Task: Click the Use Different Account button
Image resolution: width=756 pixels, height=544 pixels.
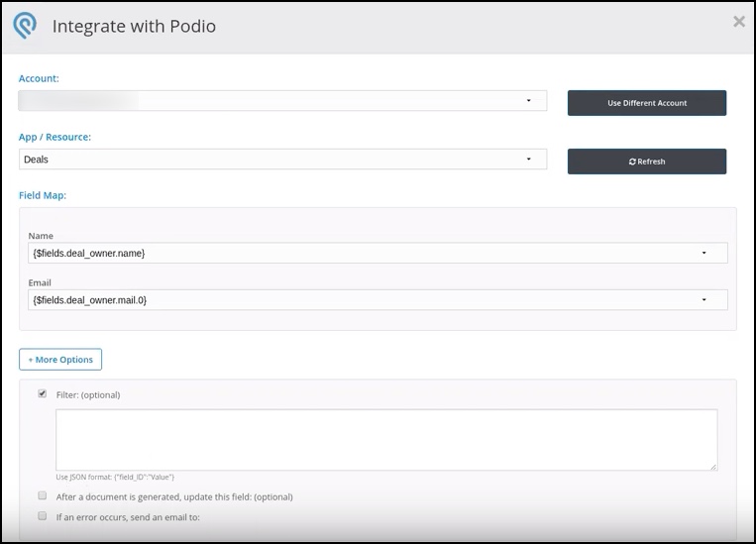Action: pos(646,103)
